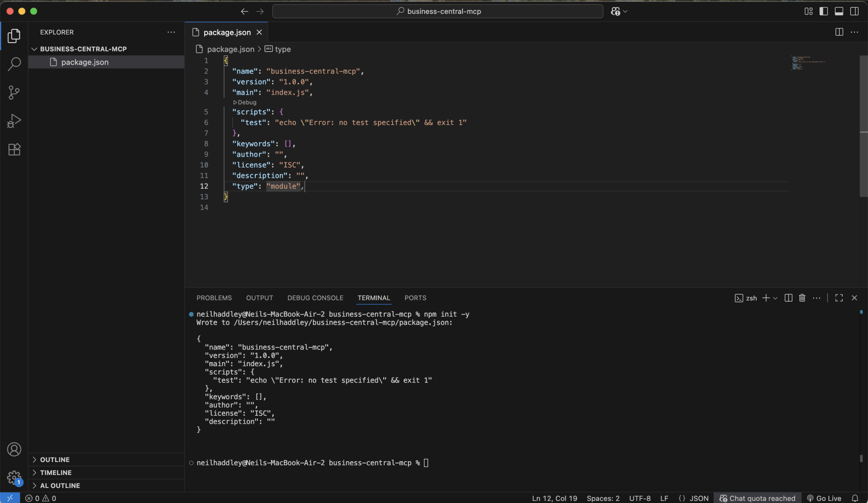Toggle the primary sidebar visibility
Viewport: 868px width, 503px height.
824,11
